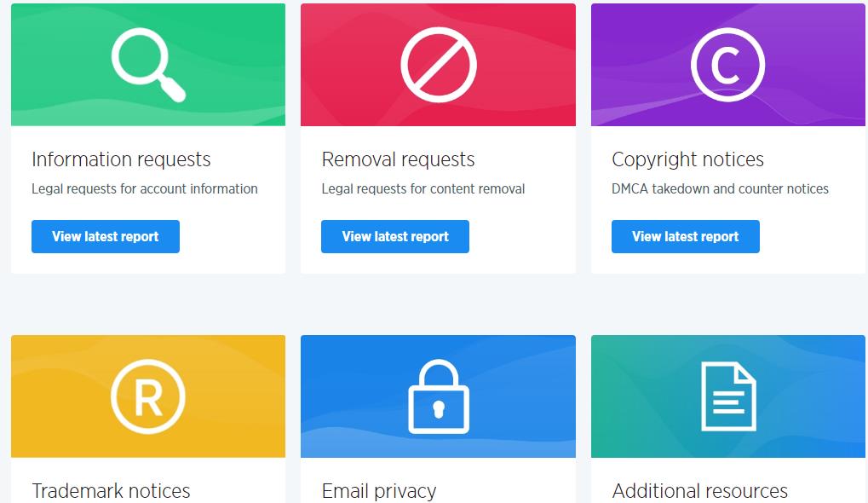Screen dimensions: 868x503
Task: Open the Removal requests heading
Action: 398,159
